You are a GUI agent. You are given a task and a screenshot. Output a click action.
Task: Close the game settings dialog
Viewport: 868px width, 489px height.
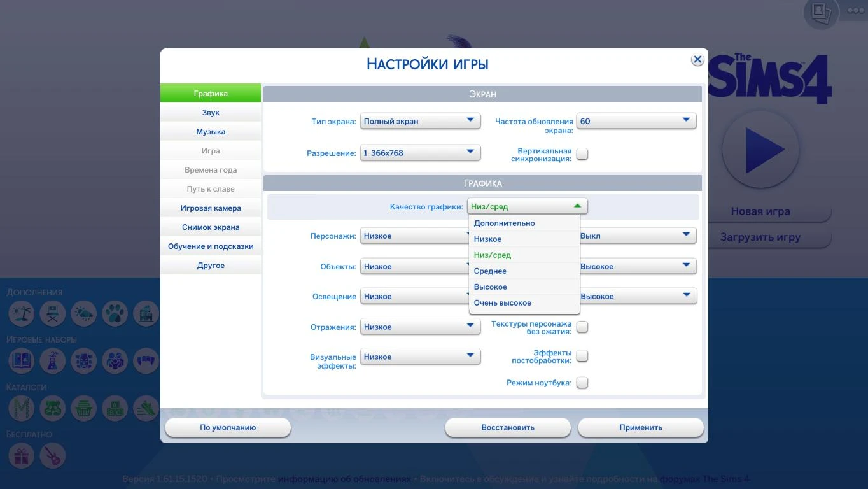[697, 60]
